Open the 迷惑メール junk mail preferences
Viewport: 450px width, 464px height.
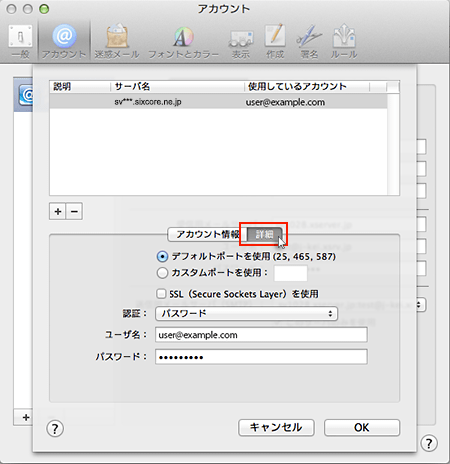tap(117, 41)
